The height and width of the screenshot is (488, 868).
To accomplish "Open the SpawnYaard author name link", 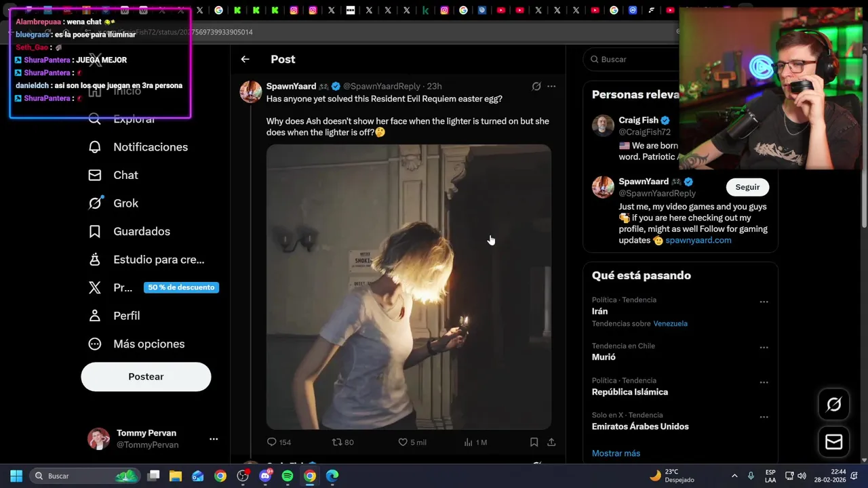I will pos(291,86).
